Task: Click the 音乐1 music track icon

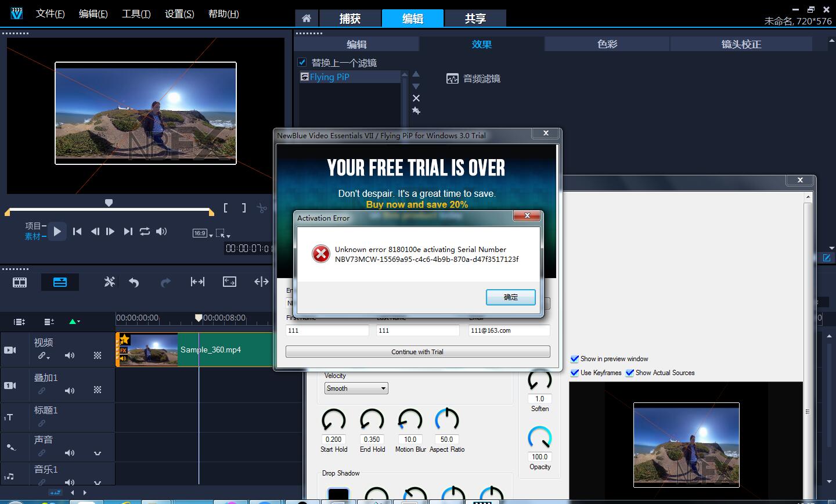Action: tap(9, 477)
